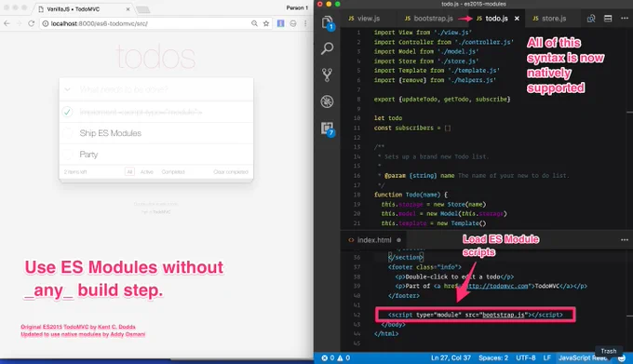This screenshot has height=364, width=633.
Task: Select JavaScript React language mode
Action: point(583,357)
